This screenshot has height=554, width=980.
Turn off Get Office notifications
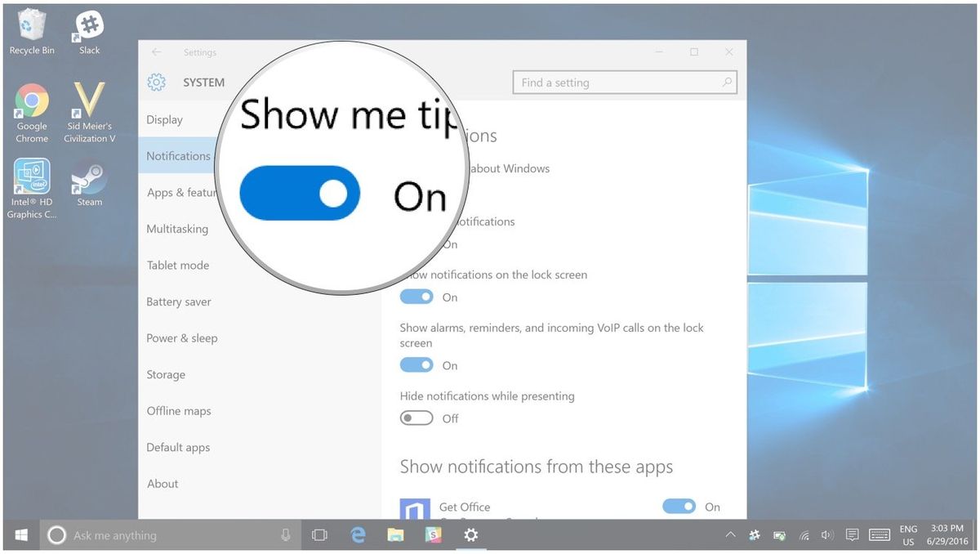coord(679,507)
